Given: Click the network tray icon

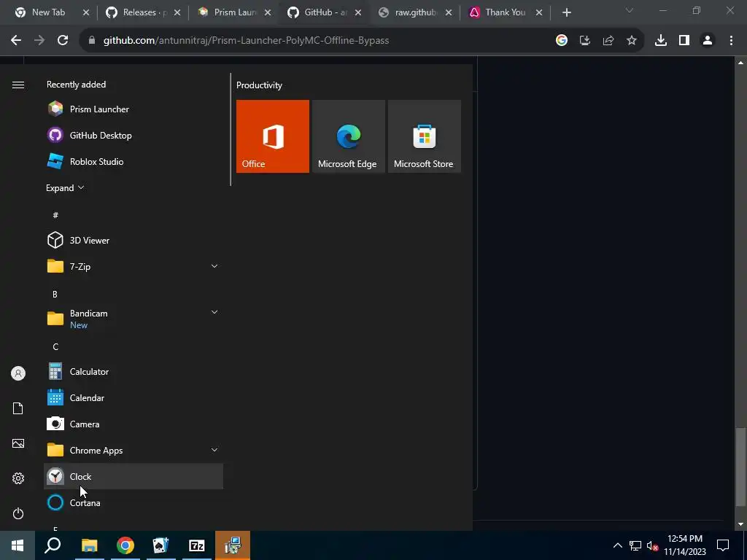Looking at the screenshot, I should 635,545.
